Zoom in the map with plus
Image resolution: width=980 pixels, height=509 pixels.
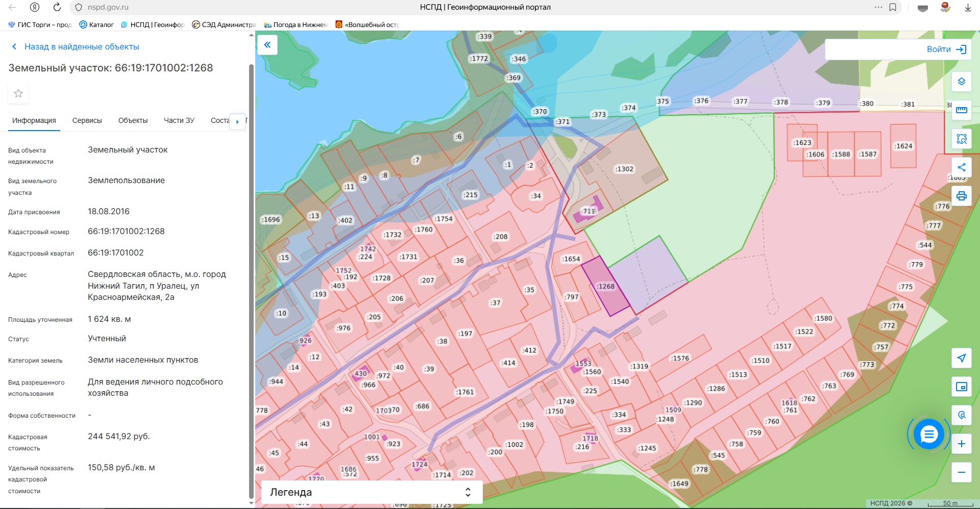point(961,444)
